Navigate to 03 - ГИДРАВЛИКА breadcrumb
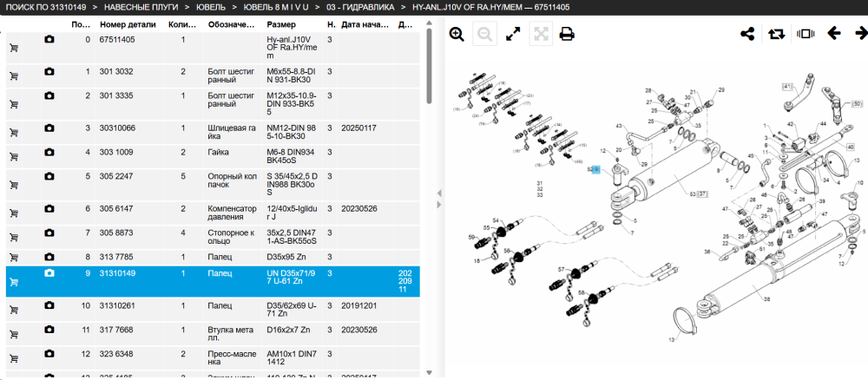 [x=360, y=7]
